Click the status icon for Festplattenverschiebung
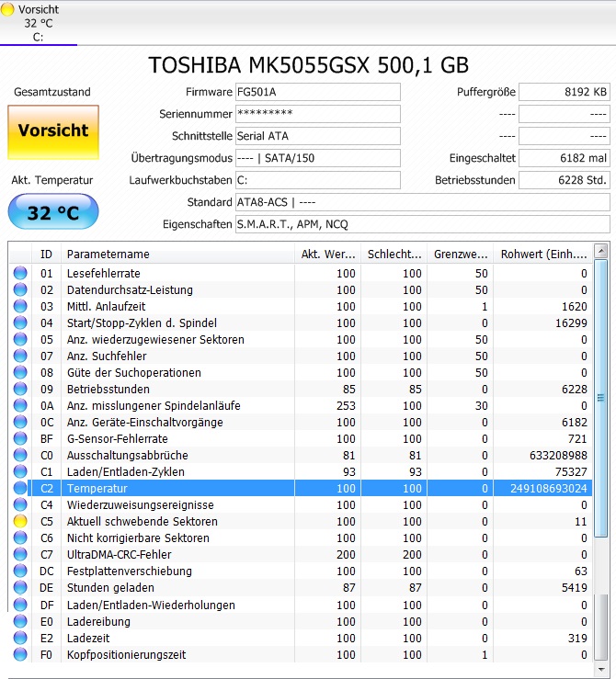 click(x=20, y=571)
